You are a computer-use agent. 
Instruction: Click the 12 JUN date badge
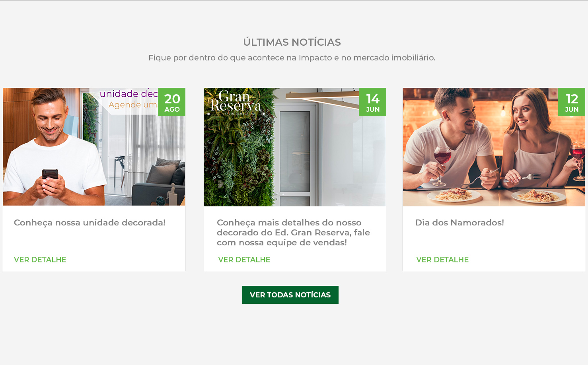click(571, 102)
